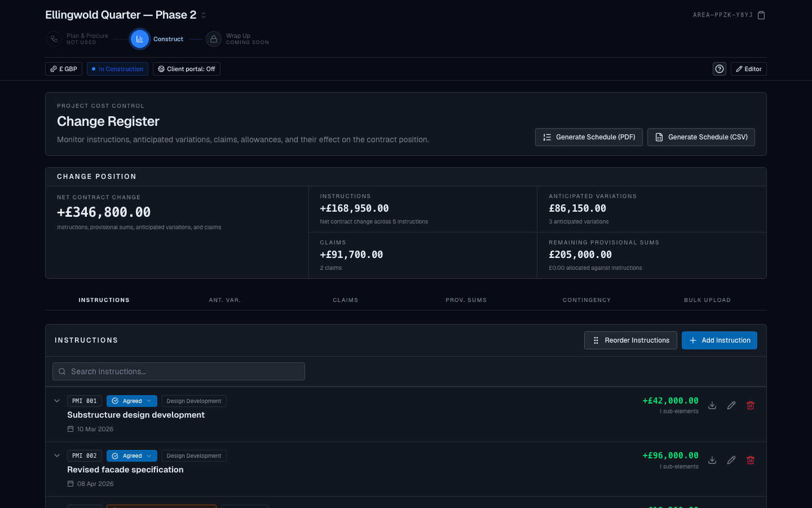Click the £ GBP currency button
812x508 pixels.
pyautogui.click(x=64, y=69)
